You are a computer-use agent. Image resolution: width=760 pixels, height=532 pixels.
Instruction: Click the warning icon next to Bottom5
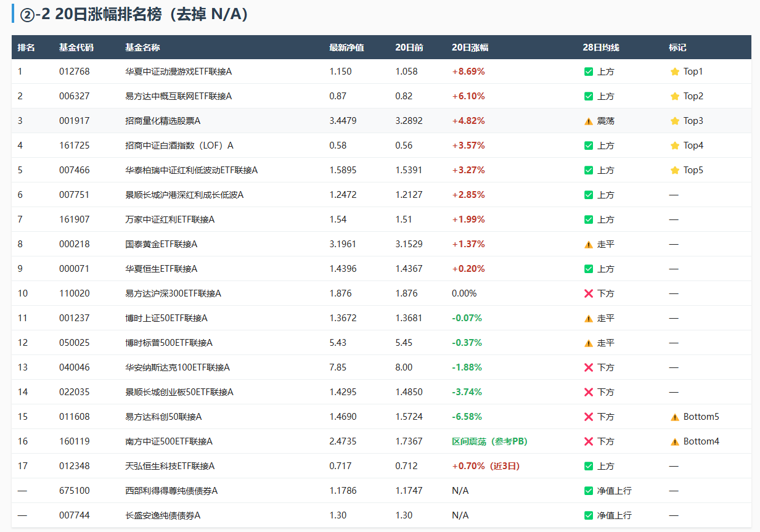675,417
